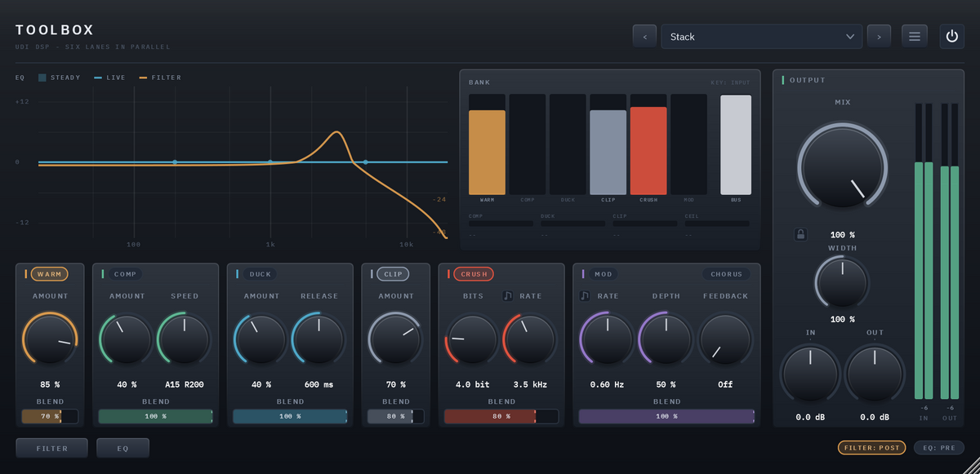Set the CLIP blend slider
This screenshot has height=474, width=980.
coord(396,416)
